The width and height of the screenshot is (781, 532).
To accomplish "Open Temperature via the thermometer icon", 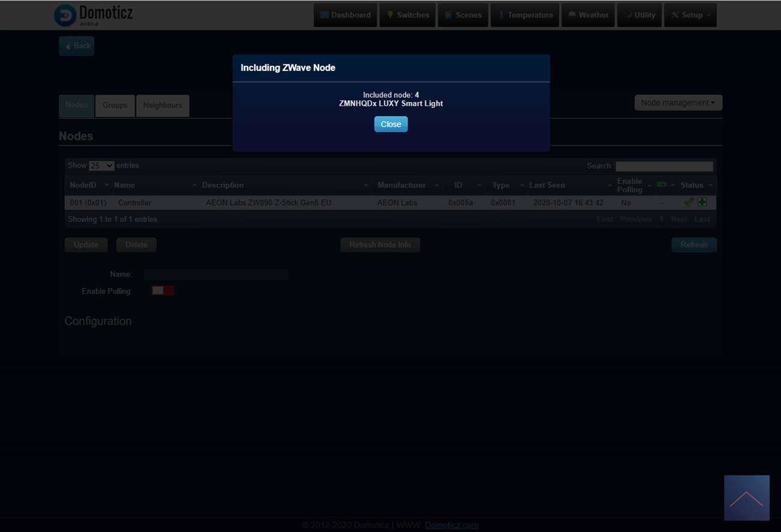I will pos(501,15).
